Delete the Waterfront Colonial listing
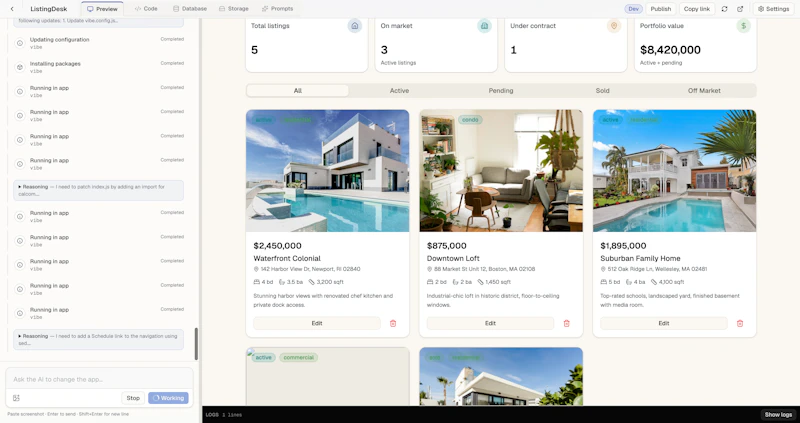This screenshot has width=800, height=423. [x=393, y=323]
